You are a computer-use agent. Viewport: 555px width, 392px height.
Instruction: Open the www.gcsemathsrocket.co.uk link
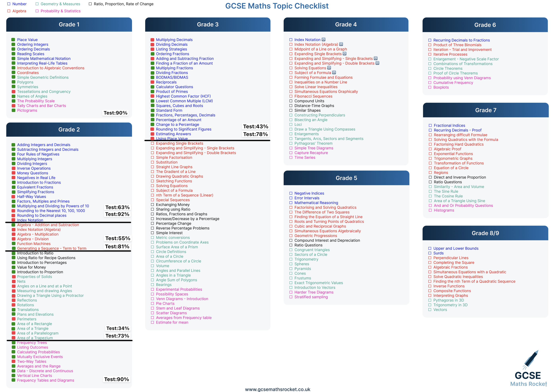(277, 389)
